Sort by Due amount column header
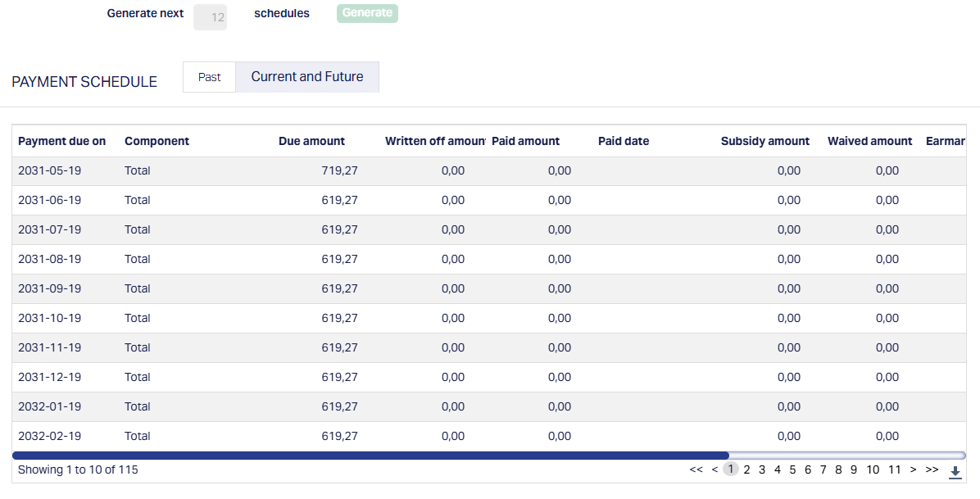980x499 pixels. coord(311,141)
